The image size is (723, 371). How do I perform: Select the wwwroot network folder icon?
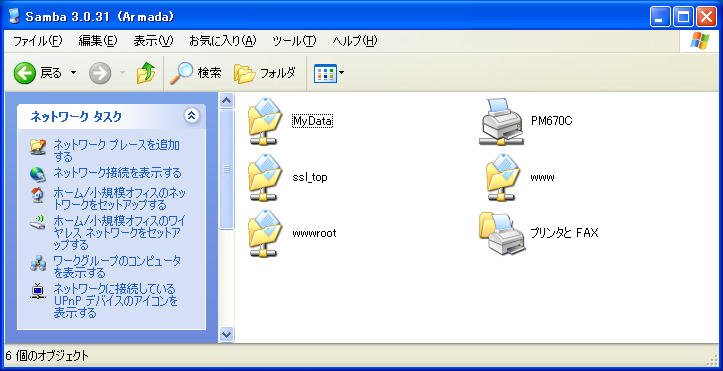[x=264, y=234]
